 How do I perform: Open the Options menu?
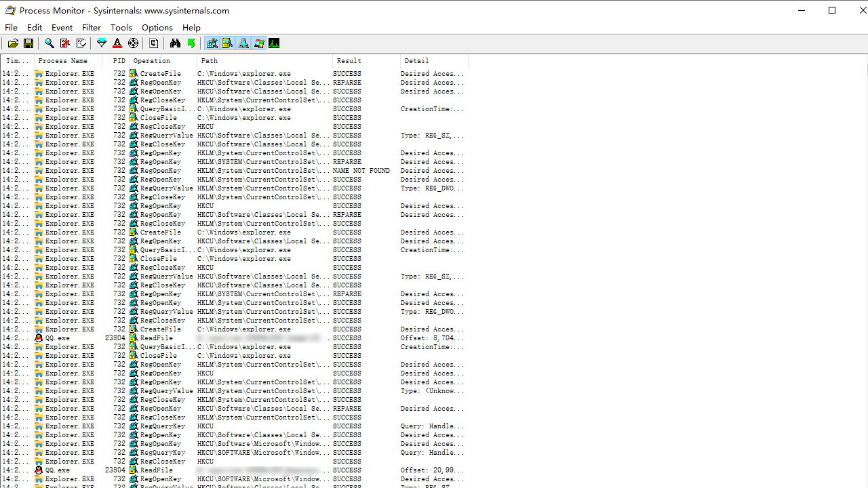point(157,28)
